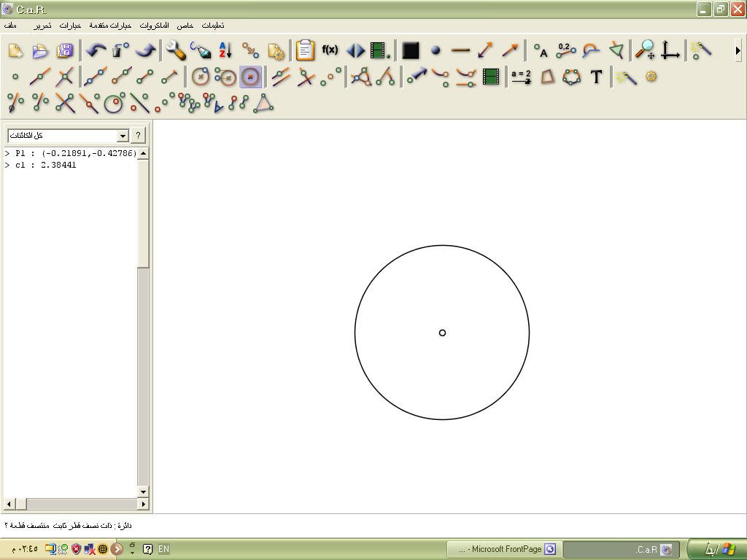The height and width of the screenshot is (560, 747).
Task: Open the clipboard comment icon
Action: [305, 50]
